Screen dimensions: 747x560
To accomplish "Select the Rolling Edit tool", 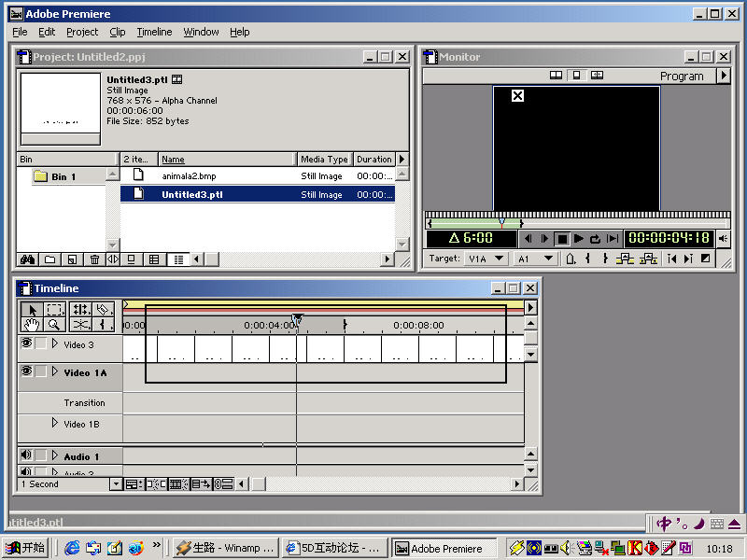I will point(80,310).
